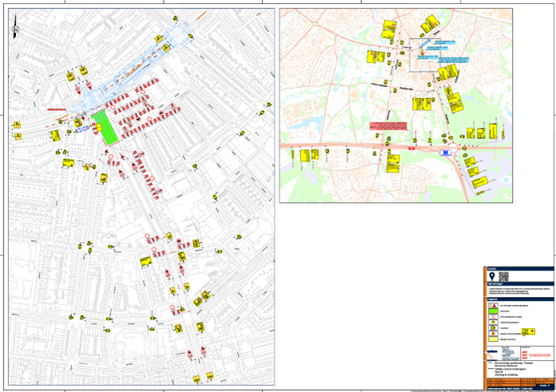Screen dimensions: 556x392
Task: Click the QR code in the legend panel
Action: point(503,276)
